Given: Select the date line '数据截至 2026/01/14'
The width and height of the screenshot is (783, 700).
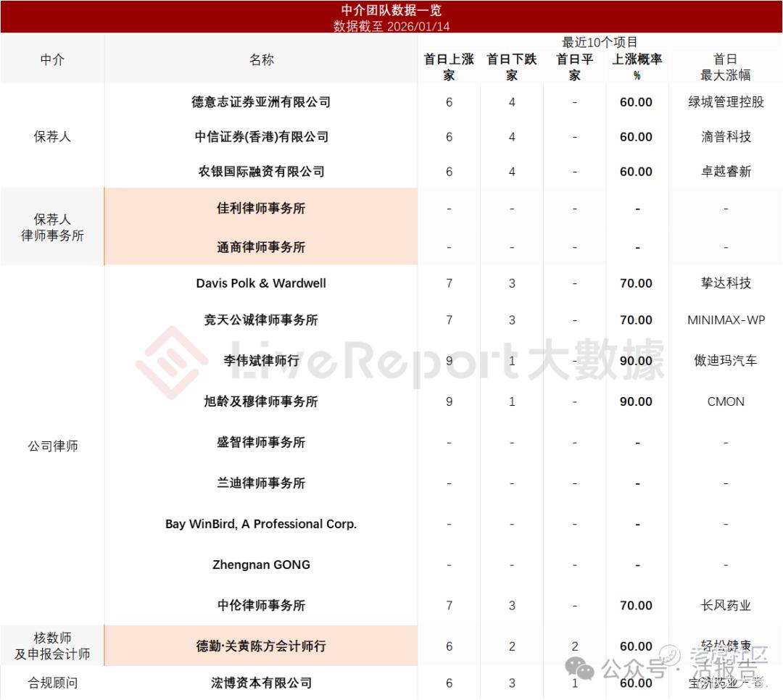Looking at the screenshot, I should [x=391, y=26].
